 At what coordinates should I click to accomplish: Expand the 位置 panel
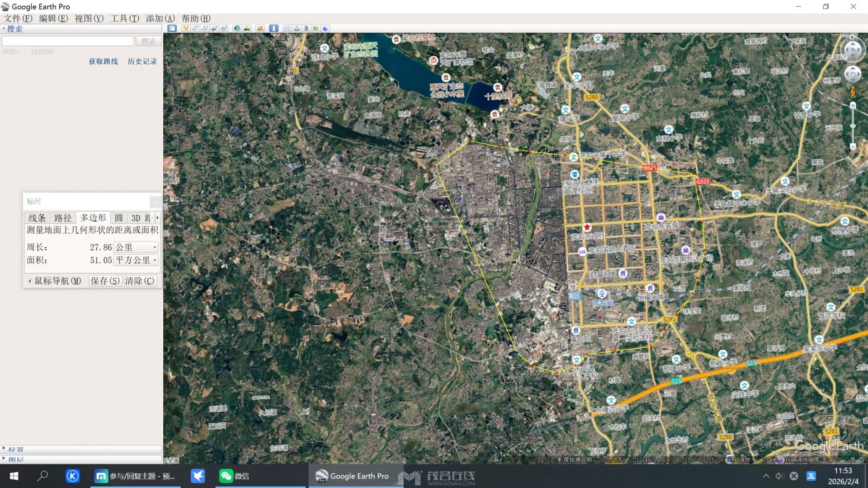coord(16,449)
